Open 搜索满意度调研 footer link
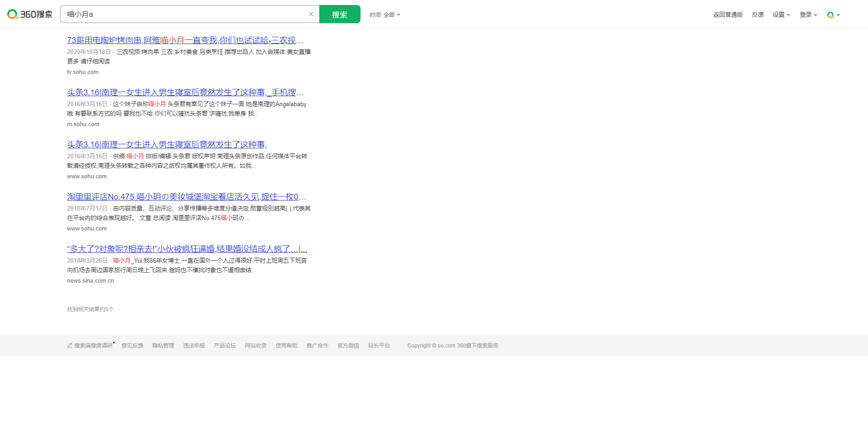Screen dimensions: 868x421 pos(93,346)
